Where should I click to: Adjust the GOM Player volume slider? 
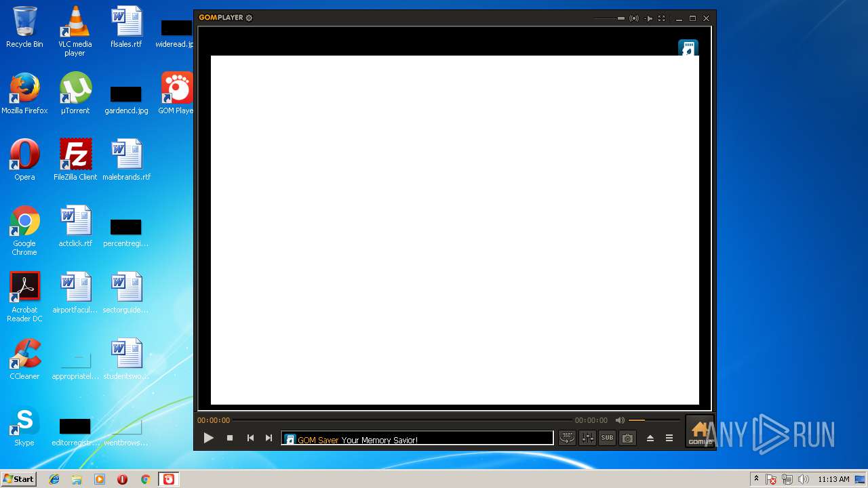[654, 420]
